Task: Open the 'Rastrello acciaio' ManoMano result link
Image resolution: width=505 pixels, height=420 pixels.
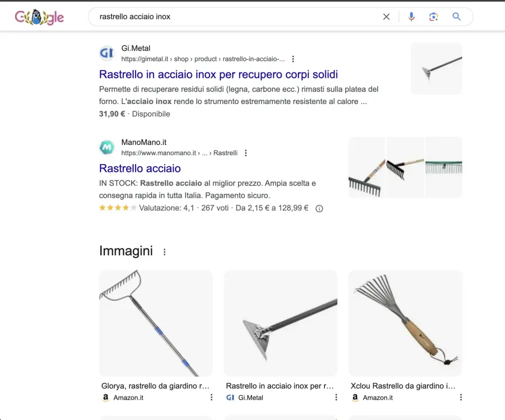Action: (140, 168)
